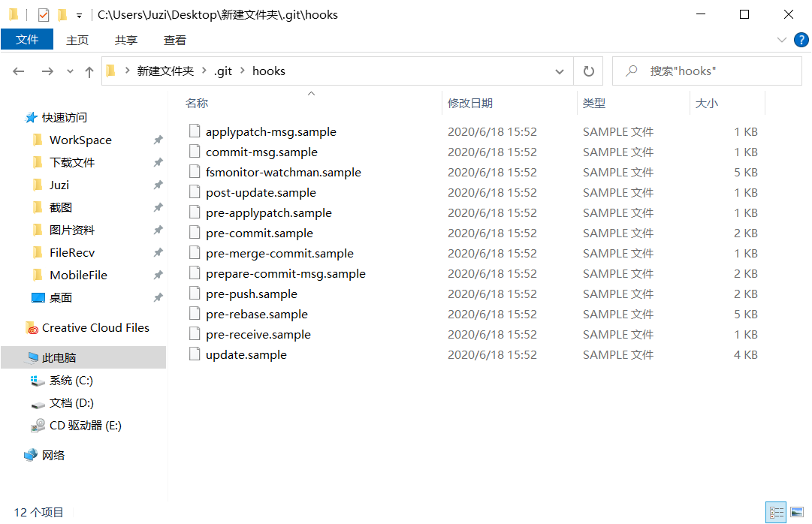Viewport: 812px width, 524px height.
Task: Click the forward navigation arrow
Action: tap(47, 71)
